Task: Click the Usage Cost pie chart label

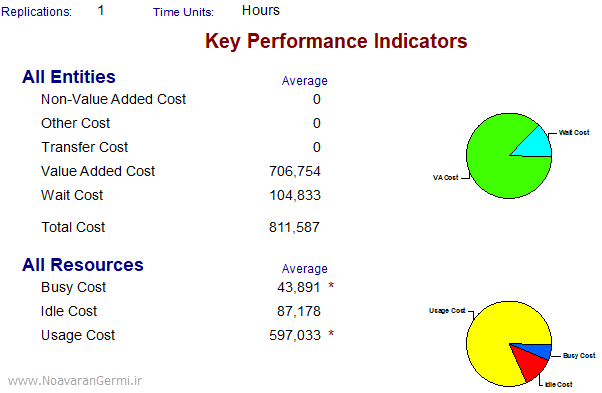Action: (x=447, y=310)
